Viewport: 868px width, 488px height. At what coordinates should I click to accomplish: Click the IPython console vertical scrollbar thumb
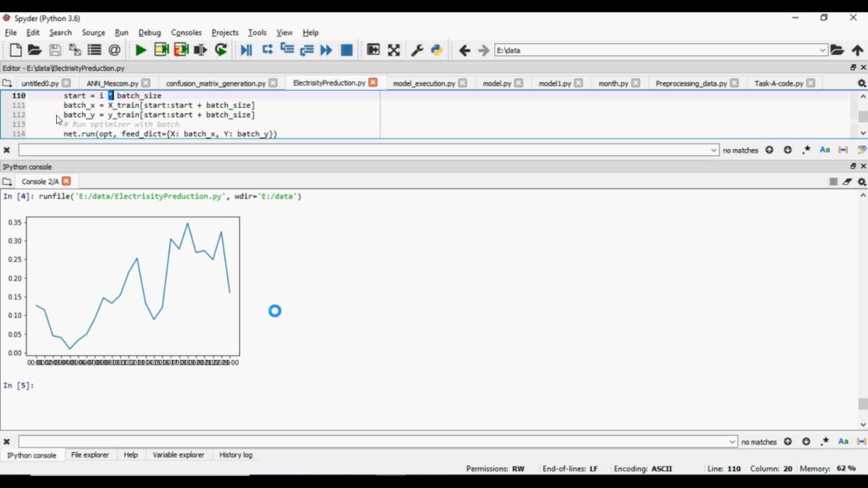click(x=863, y=404)
